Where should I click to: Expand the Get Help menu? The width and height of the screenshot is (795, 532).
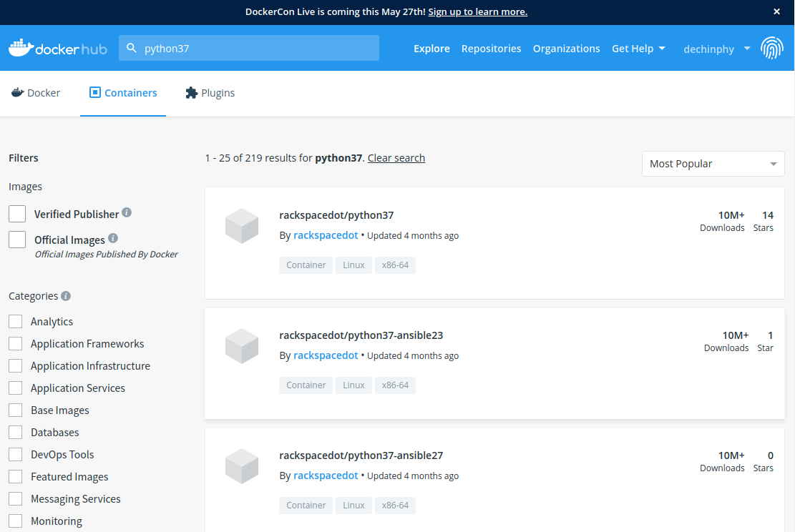coord(638,49)
